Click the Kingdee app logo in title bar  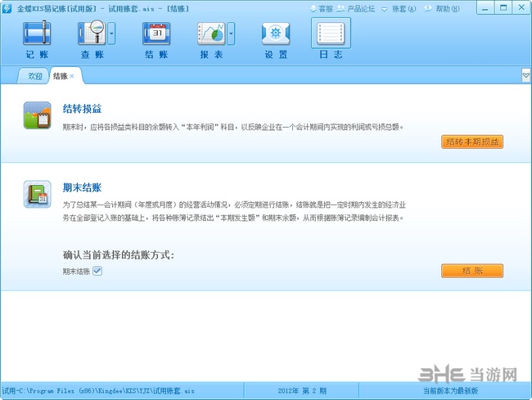point(7,8)
